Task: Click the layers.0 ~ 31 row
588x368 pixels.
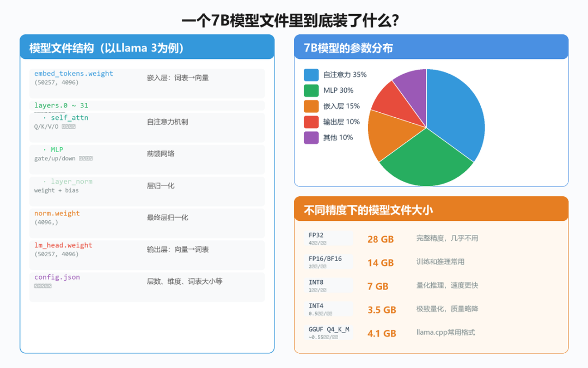Action: pos(147,106)
